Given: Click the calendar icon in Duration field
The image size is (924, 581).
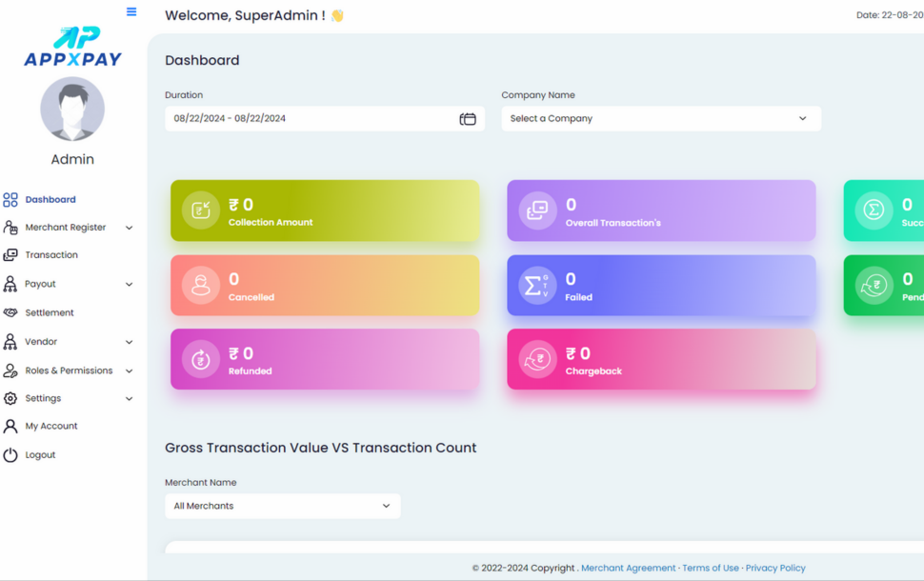Looking at the screenshot, I should coord(468,119).
